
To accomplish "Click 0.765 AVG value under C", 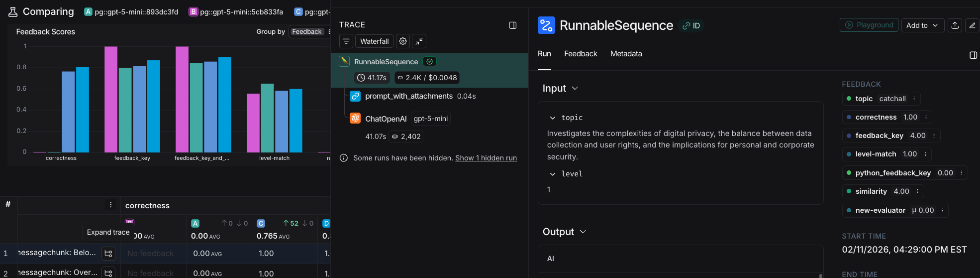I will 273,236.
